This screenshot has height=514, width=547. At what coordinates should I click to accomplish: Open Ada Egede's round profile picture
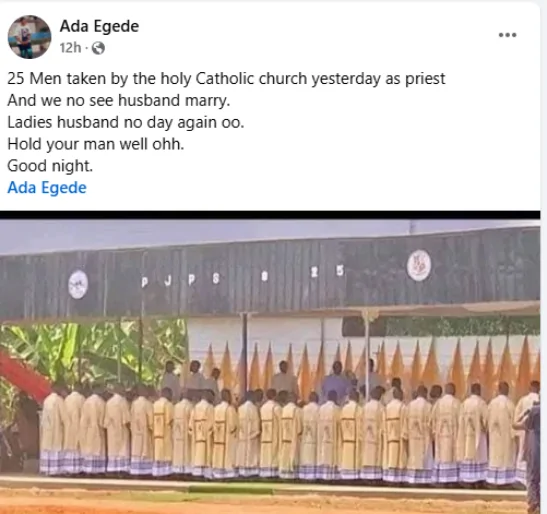pos(29,37)
